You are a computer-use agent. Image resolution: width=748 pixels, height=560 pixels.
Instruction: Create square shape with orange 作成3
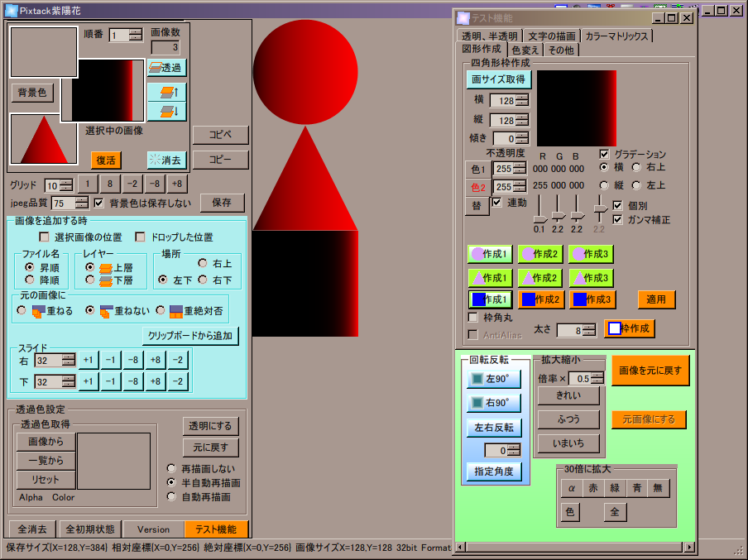click(592, 299)
